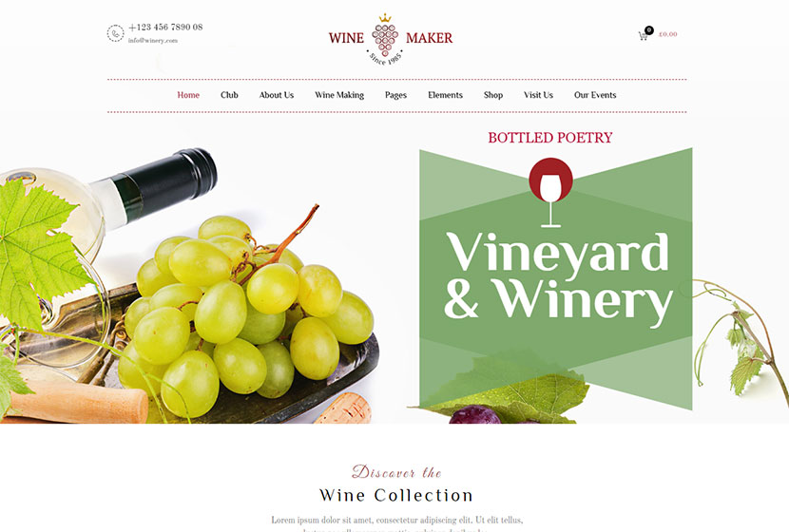Click the info@winery.com email link
Screen dimensions: 789x532
(x=153, y=41)
